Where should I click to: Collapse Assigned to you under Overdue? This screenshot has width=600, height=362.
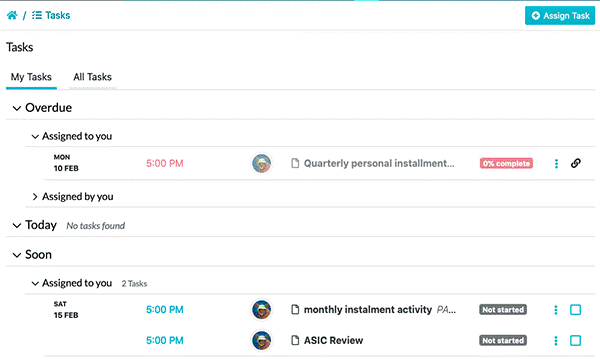[x=35, y=137]
